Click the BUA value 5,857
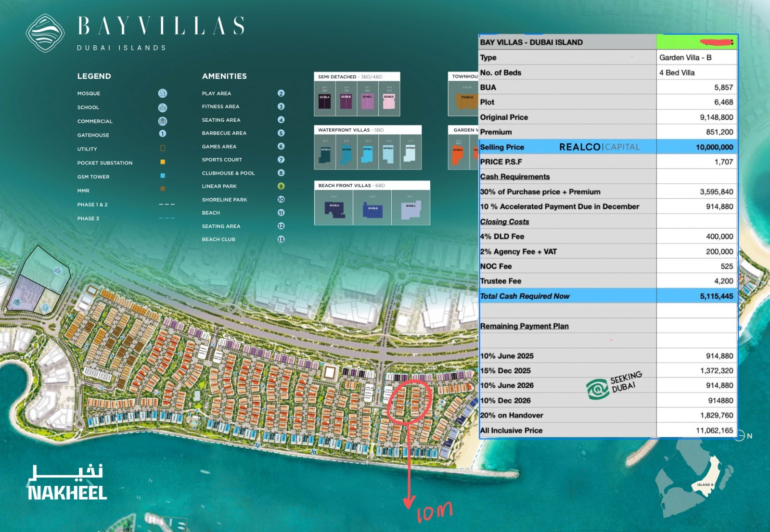The width and height of the screenshot is (770, 532). 723,88
